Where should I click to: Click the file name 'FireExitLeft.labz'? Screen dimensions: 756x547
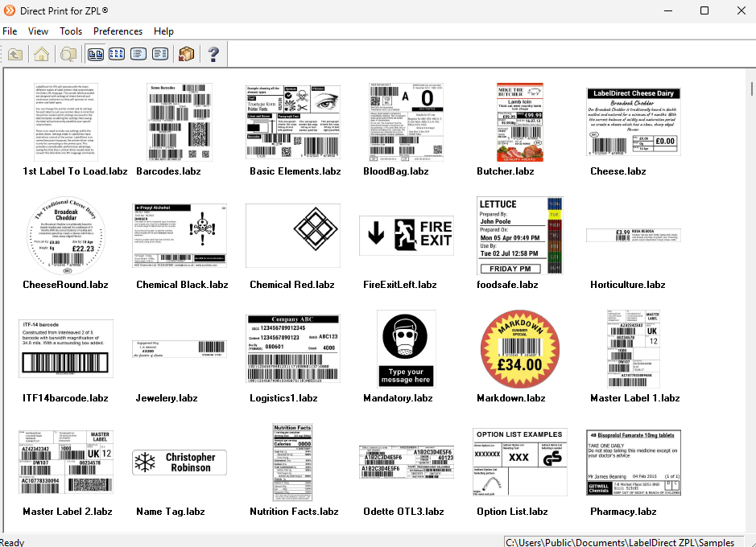[x=400, y=285]
